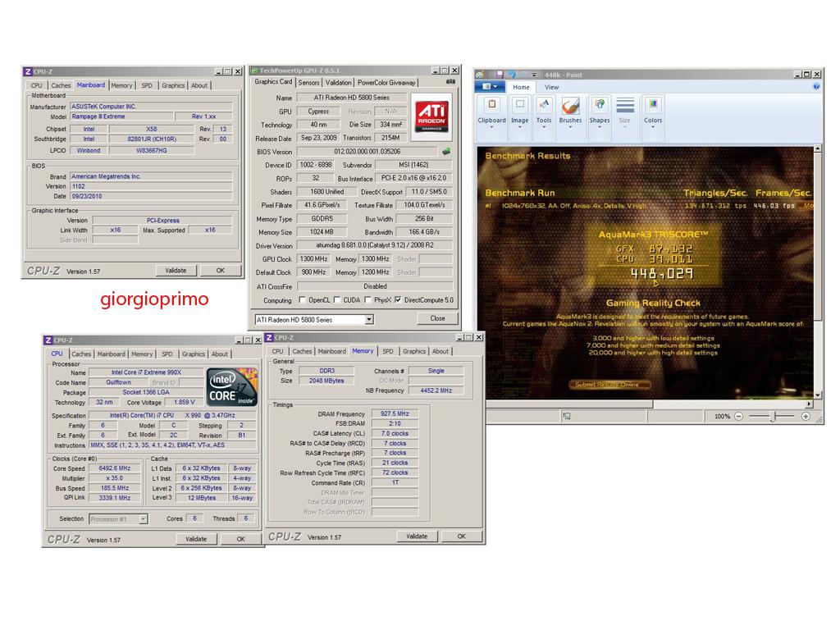Switch to the View ribbon tab in Paint

coord(552,87)
